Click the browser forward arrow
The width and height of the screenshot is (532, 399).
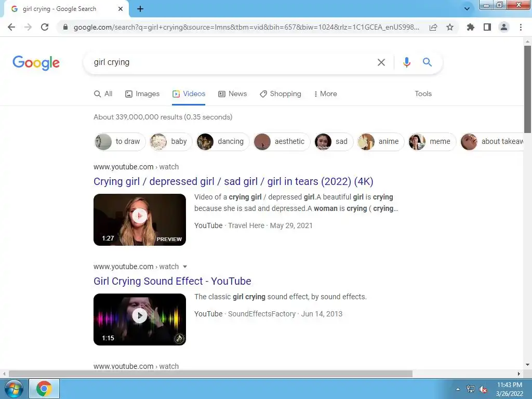pyautogui.click(x=28, y=27)
